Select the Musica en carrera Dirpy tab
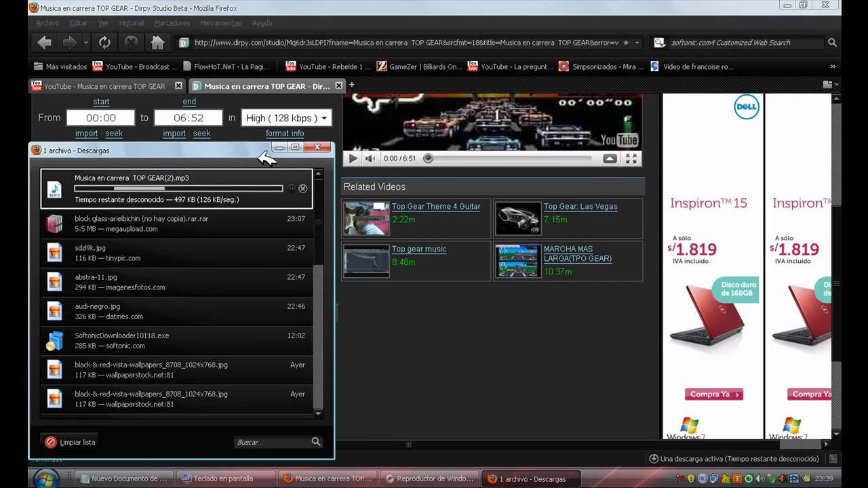 [x=267, y=86]
